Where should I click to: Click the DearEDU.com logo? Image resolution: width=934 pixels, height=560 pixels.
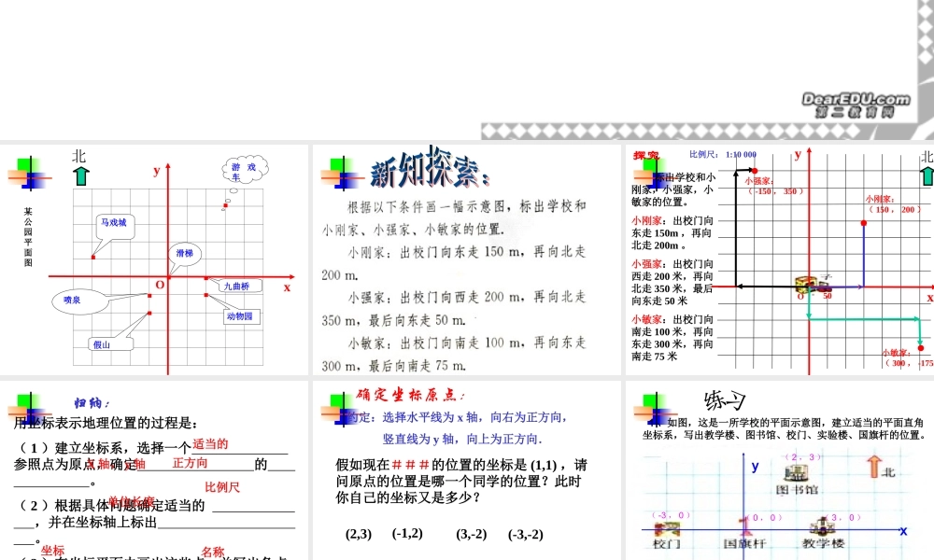click(x=856, y=105)
